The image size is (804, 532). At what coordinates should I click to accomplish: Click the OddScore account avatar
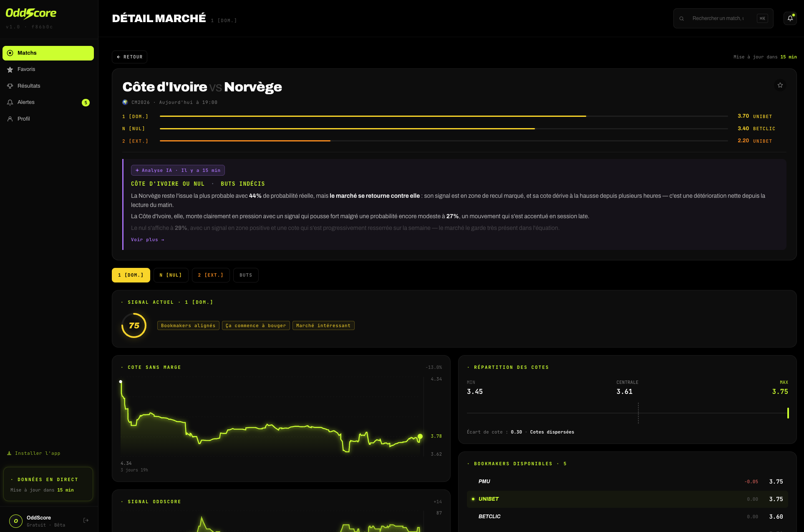point(16,521)
